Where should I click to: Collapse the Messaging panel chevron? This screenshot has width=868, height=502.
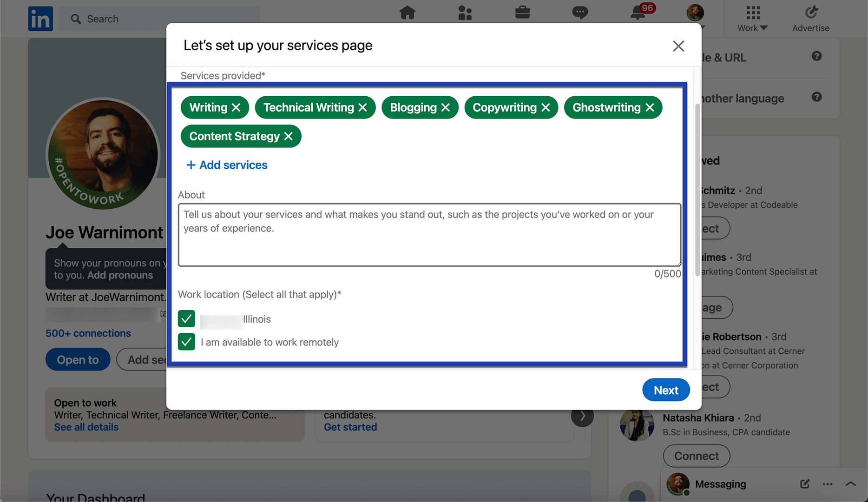coord(851,484)
